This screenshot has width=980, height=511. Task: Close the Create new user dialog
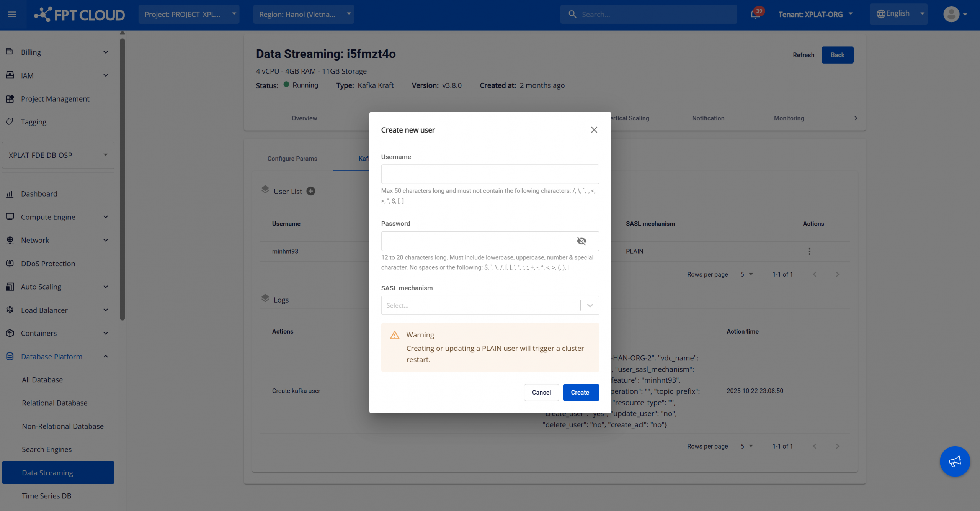click(x=594, y=130)
